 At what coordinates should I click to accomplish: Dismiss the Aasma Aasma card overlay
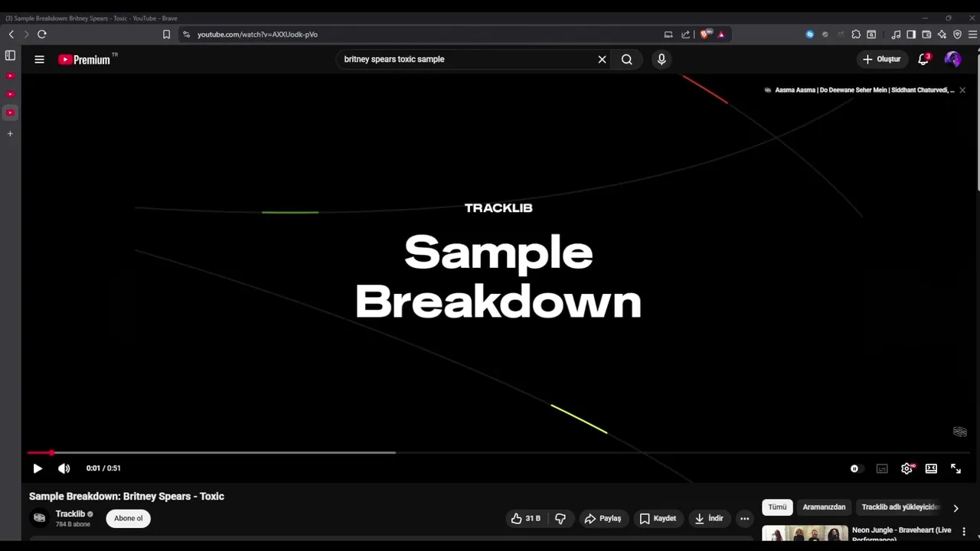click(962, 90)
